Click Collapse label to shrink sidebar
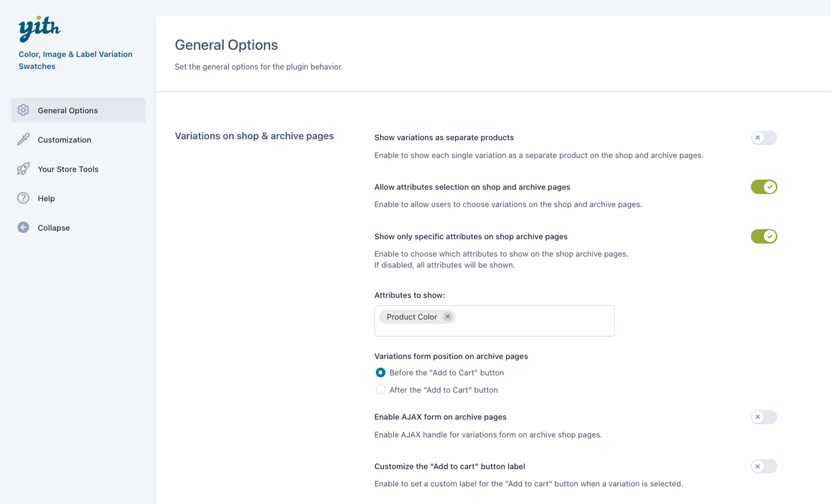This screenshot has height=504, width=831. click(54, 228)
